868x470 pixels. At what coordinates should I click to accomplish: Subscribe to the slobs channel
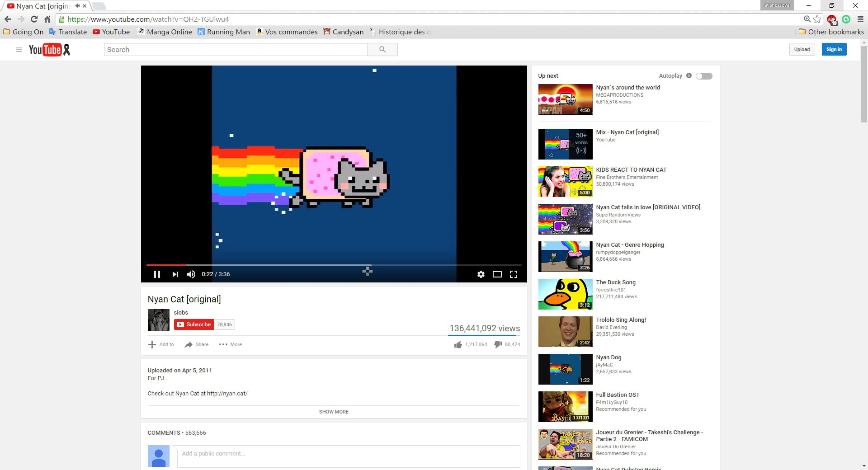tap(194, 324)
